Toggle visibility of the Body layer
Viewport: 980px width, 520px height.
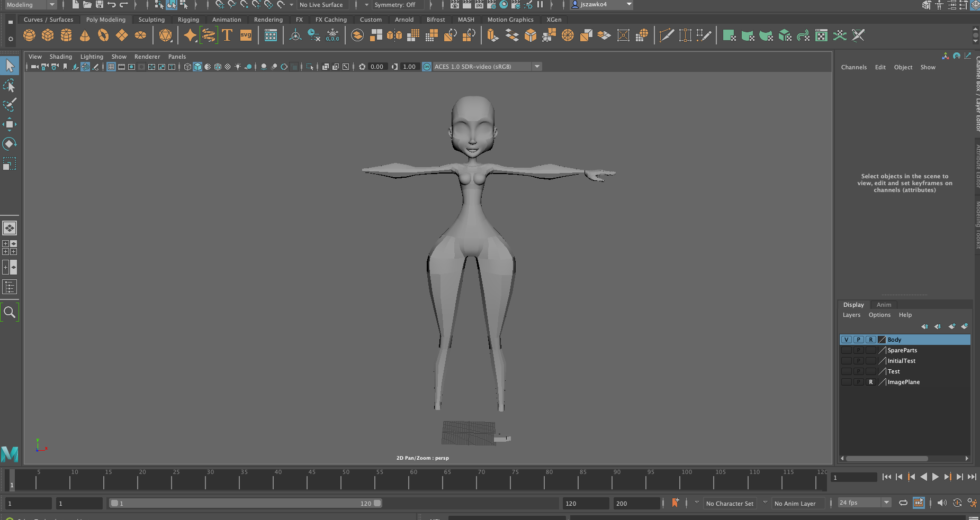tap(846, 340)
